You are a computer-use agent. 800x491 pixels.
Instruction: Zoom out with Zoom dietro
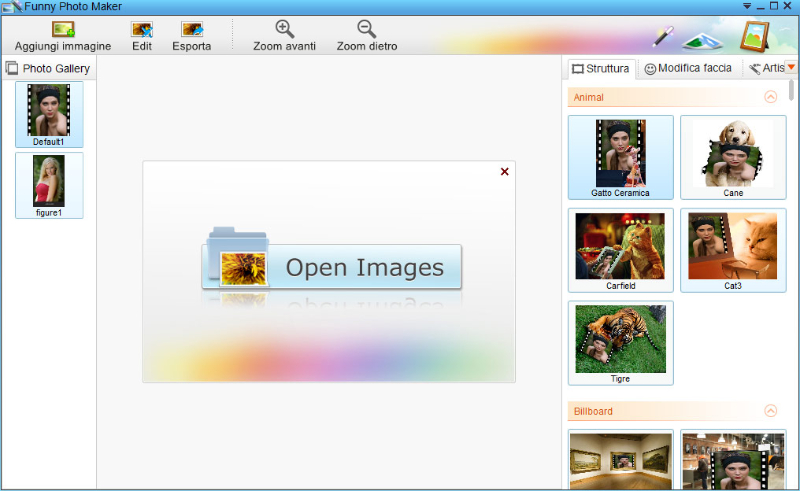click(x=366, y=30)
